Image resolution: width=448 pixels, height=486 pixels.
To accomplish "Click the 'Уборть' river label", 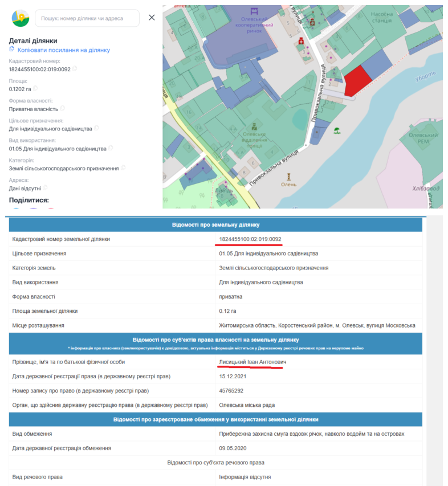I will [x=425, y=76].
